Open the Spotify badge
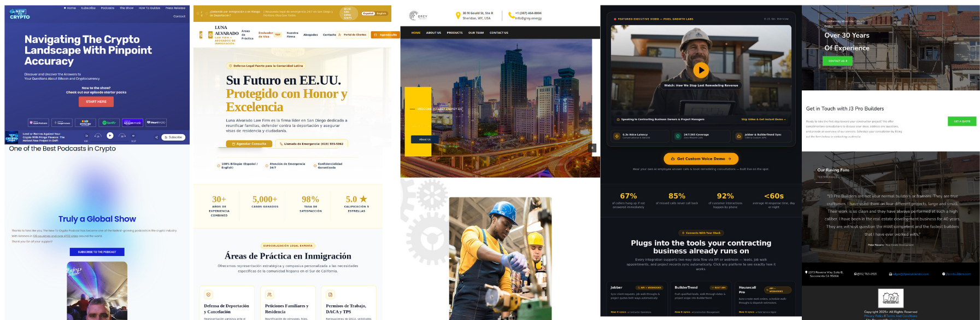The image size is (980, 320). point(109,123)
